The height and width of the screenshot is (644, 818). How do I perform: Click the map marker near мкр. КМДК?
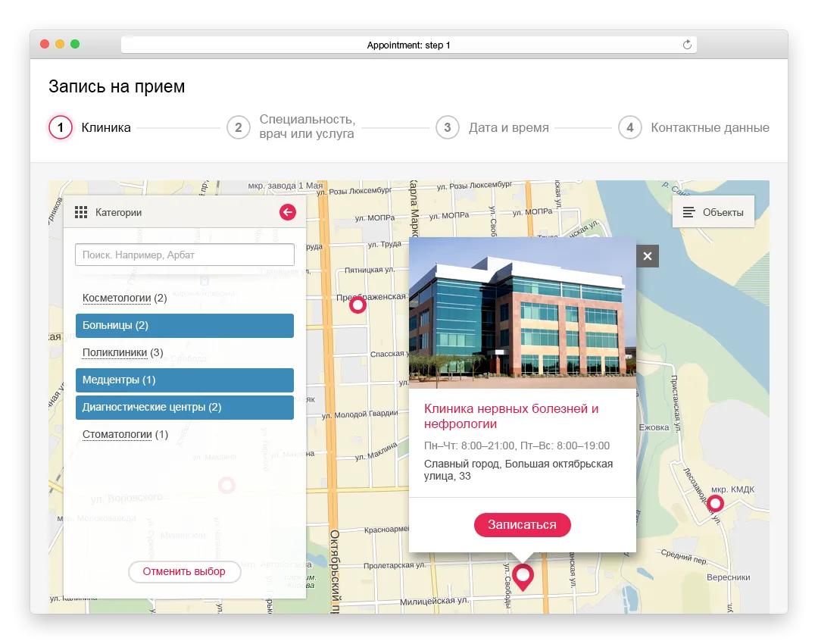pos(715,504)
